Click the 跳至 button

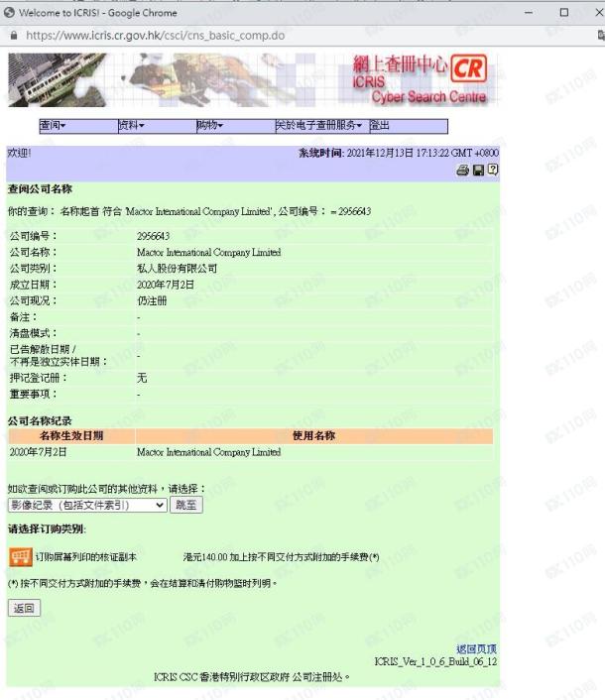point(186,505)
